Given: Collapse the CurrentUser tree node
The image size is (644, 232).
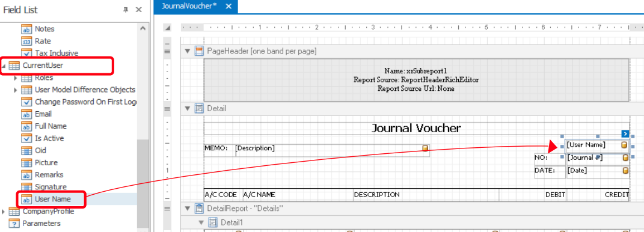Looking at the screenshot, I should (x=4, y=66).
